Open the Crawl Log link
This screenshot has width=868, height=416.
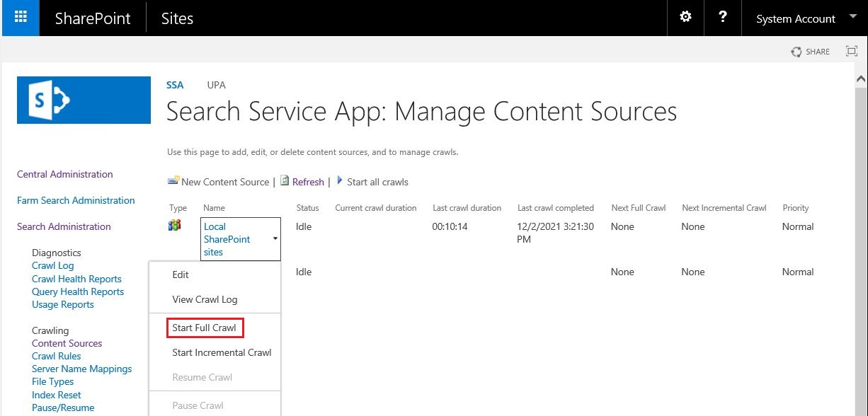click(x=53, y=265)
